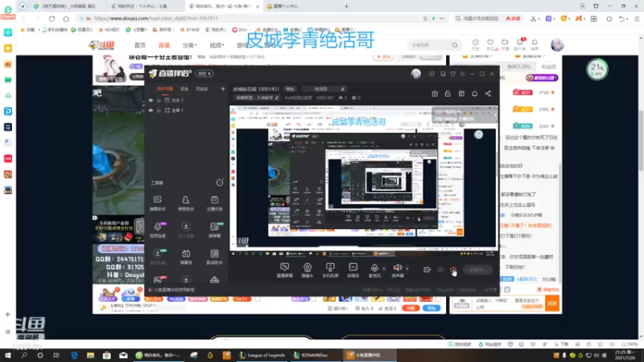Screen dimensions: 644x362
Task: Click the share icon in streaming app
Action: pyautogui.click(x=488, y=93)
